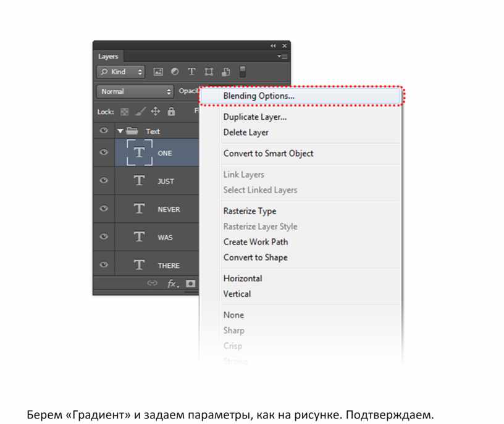
Task: Close the Layers panel
Action: coord(285,46)
